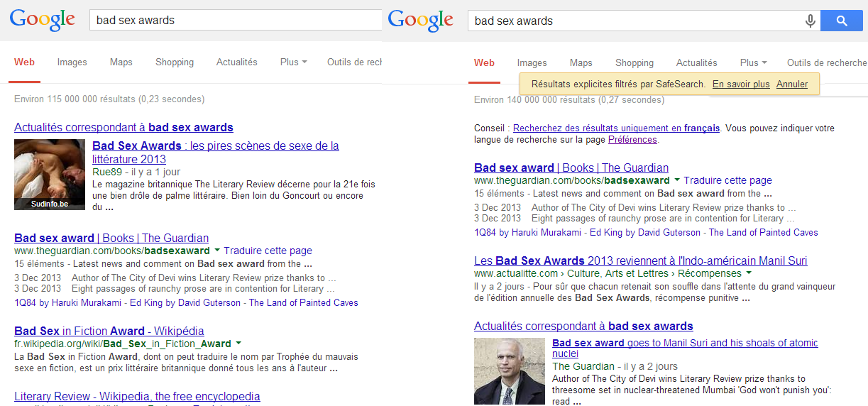This screenshot has width=868, height=406.
Task: Expand the green arrow beside the fr.wikipedia.org URL
Action: [238, 344]
